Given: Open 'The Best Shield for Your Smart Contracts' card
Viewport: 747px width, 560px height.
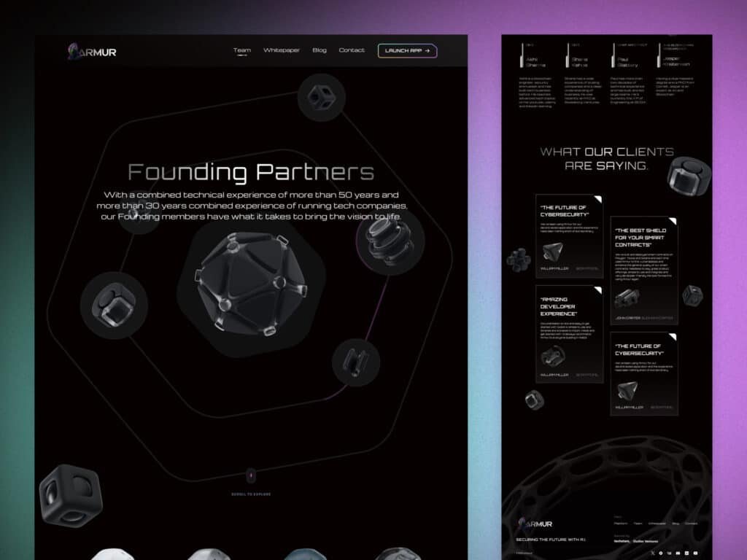Looking at the screenshot, I should (644, 271).
